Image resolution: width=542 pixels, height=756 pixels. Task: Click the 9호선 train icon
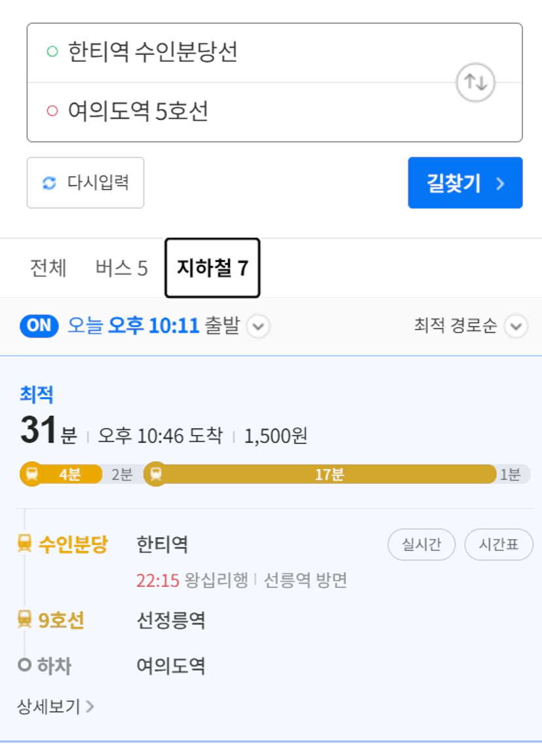point(25,619)
